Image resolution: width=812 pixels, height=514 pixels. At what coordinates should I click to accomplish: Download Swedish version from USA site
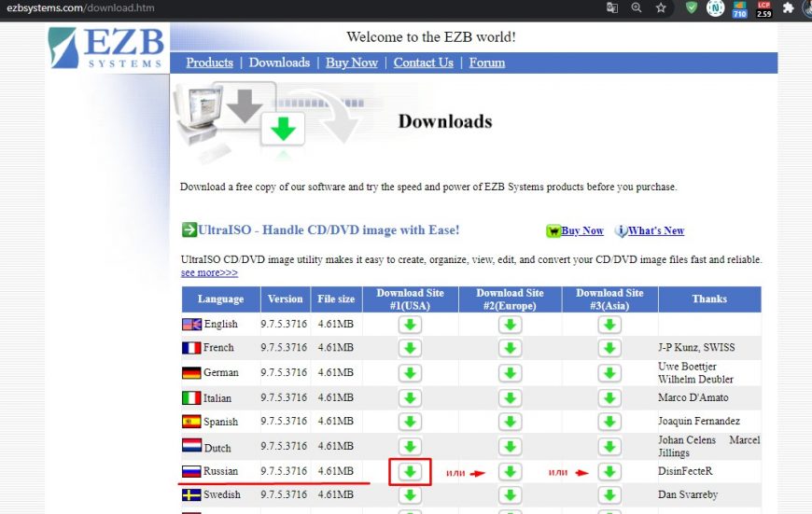click(410, 494)
